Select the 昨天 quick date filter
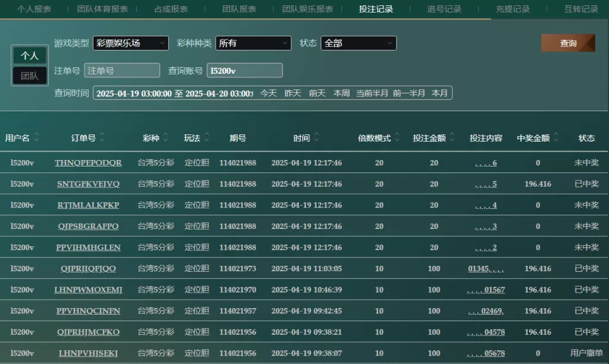609x364 pixels. point(293,93)
